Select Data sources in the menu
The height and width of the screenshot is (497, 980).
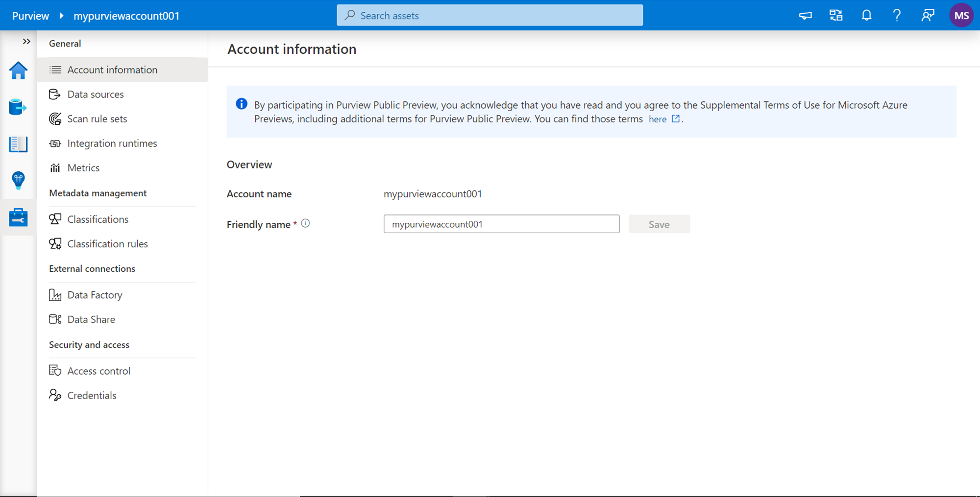pyautogui.click(x=96, y=94)
